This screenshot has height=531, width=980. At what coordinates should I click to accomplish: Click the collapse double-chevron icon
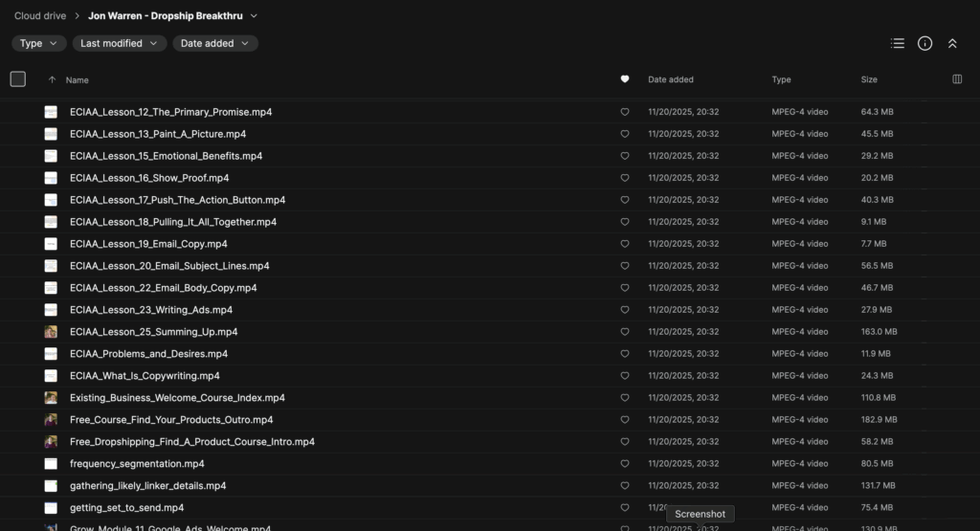click(952, 43)
